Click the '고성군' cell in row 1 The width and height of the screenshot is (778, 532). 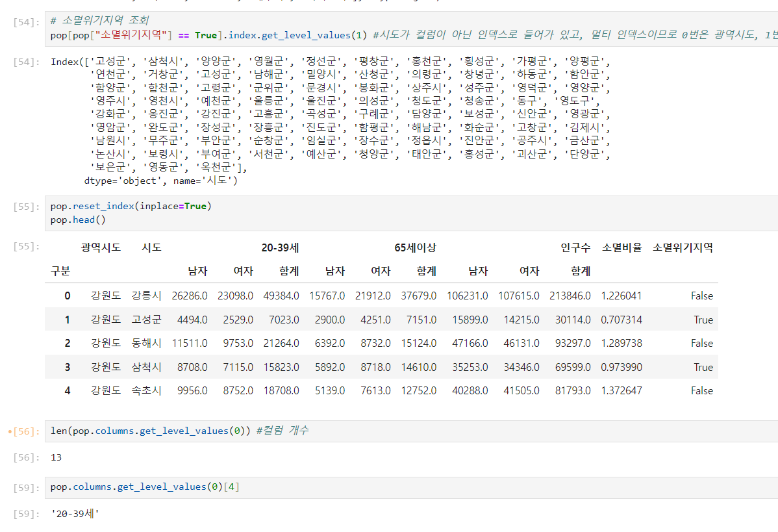pos(146,320)
